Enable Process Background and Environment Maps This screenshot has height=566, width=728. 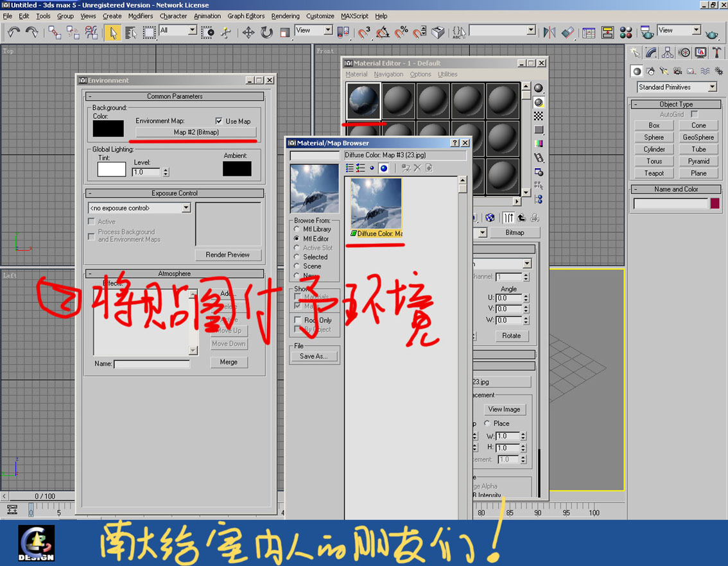(91, 237)
